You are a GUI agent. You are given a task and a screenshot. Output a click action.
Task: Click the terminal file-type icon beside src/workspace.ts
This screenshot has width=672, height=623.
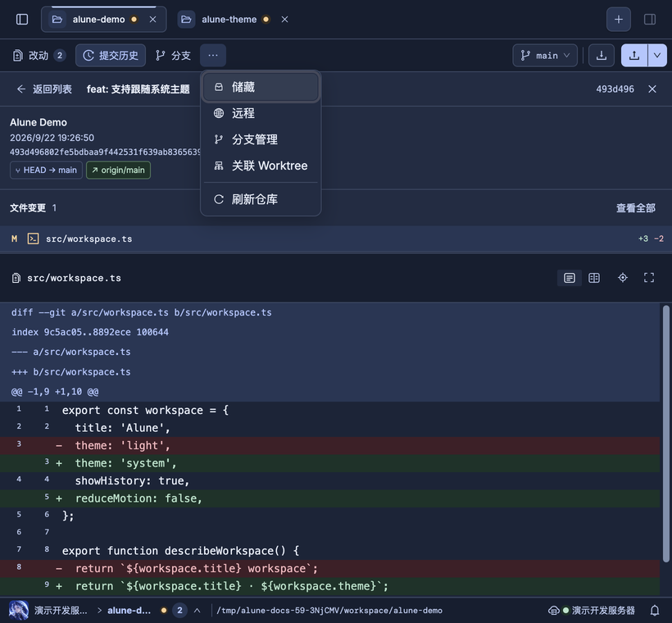tap(33, 239)
